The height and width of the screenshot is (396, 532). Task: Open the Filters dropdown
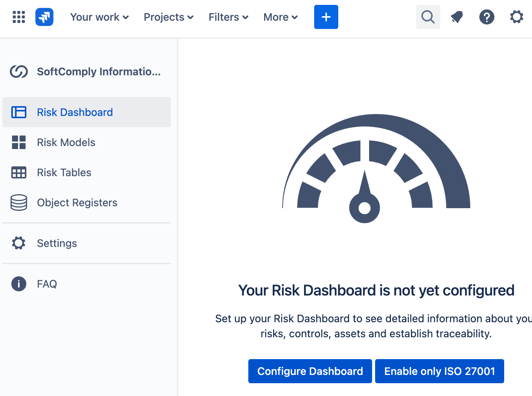[x=228, y=17]
